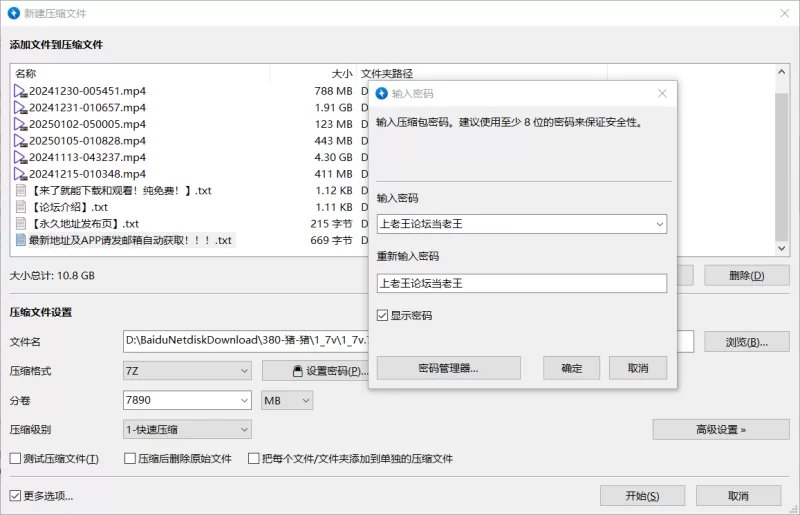The height and width of the screenshot is (515, 800).
Task: Click the video icon of 20250102-050005.mp4
Action: [x=20, y=124]
